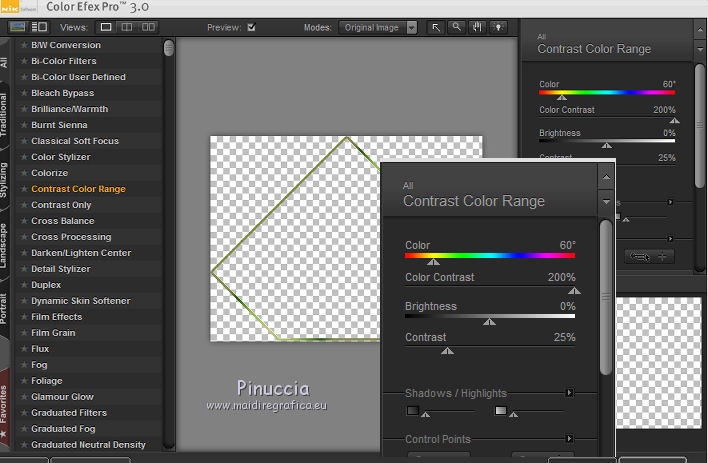
Task: Toggle the filter list panel icon
Action: point(17,27)
